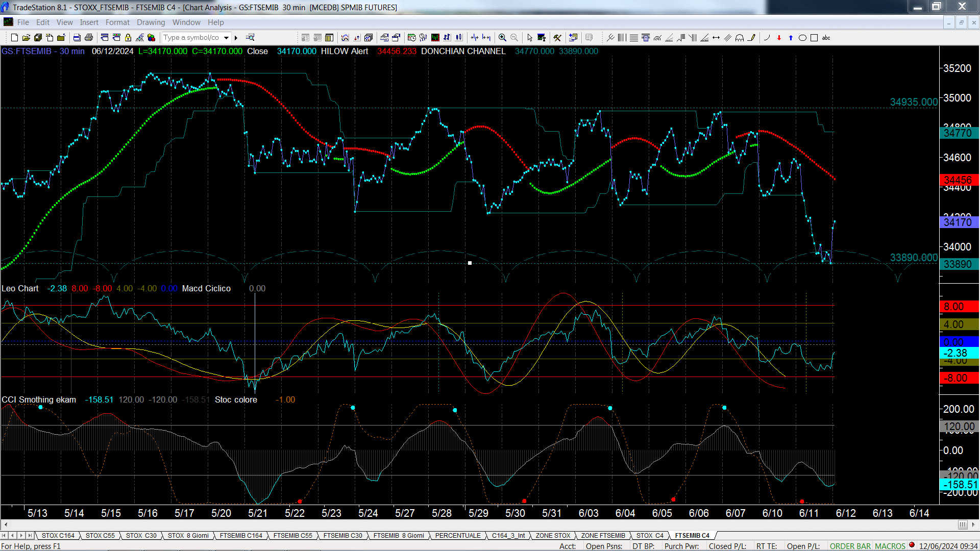Select the Gann fan dotted drawing tool
This screenshot has height=551, width=980.
[669, 38]
